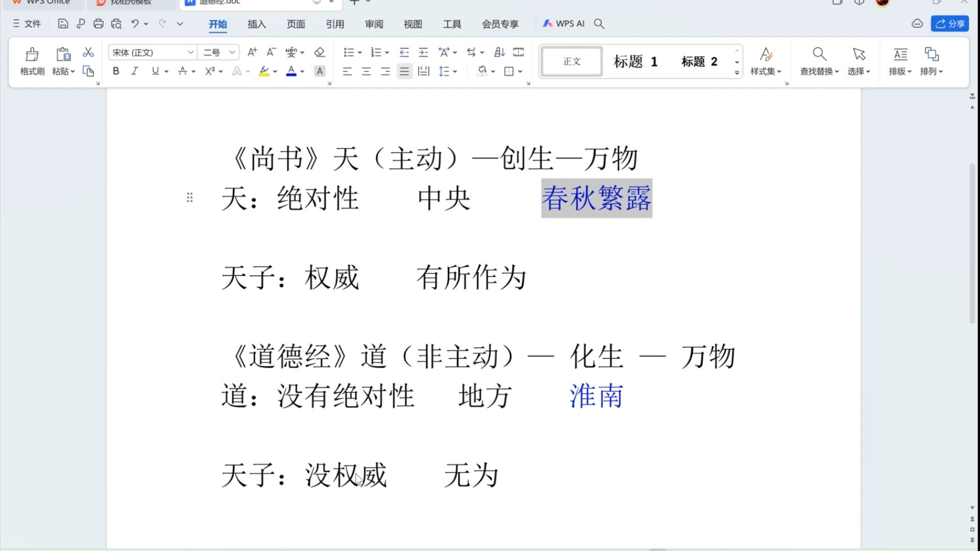
Task: Increase paragraph indent
Action: click(423, 52)
